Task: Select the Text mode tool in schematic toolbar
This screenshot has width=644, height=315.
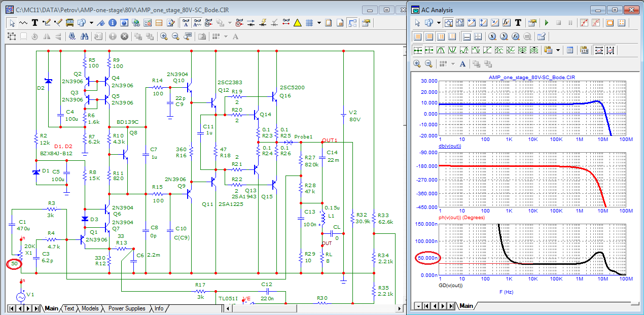Action: (35, 23)
